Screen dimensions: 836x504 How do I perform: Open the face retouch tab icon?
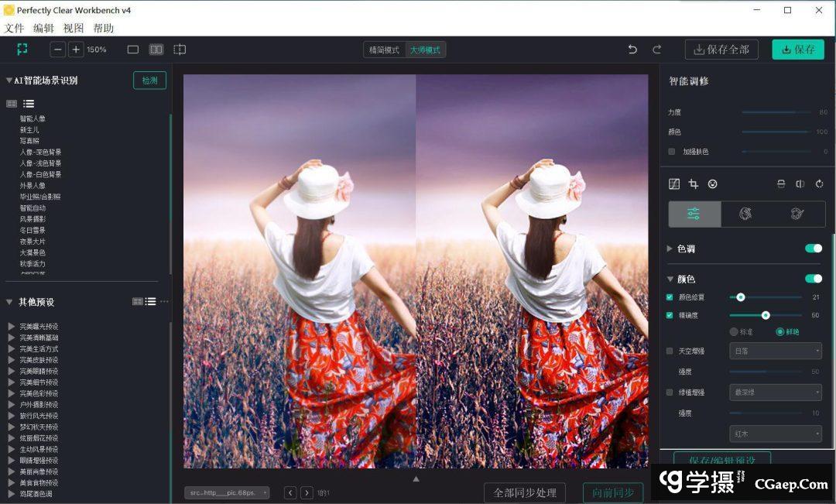[x=745, y=214]
